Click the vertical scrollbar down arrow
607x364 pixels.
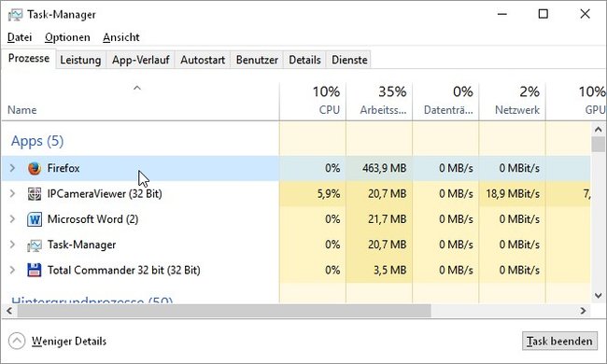tap(599, 296)
